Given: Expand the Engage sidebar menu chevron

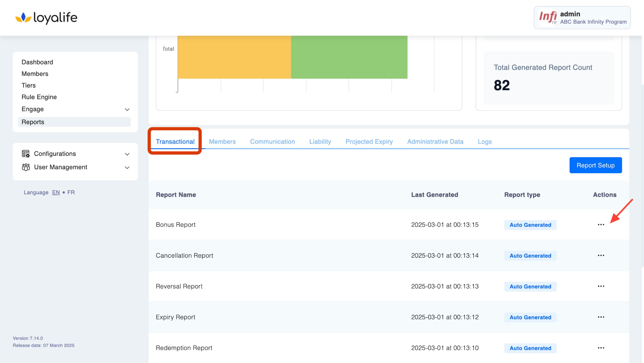Looking at the screenshot, I should tap(127, 110).
